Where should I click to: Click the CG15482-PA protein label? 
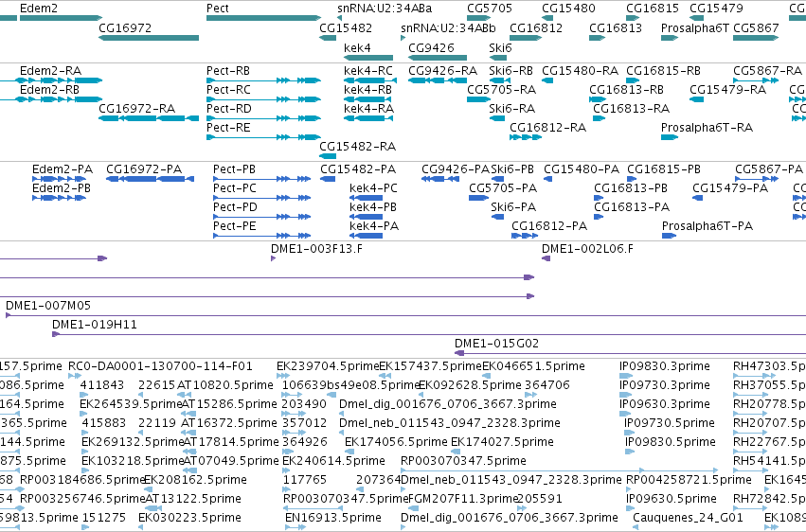click(358, 168)
